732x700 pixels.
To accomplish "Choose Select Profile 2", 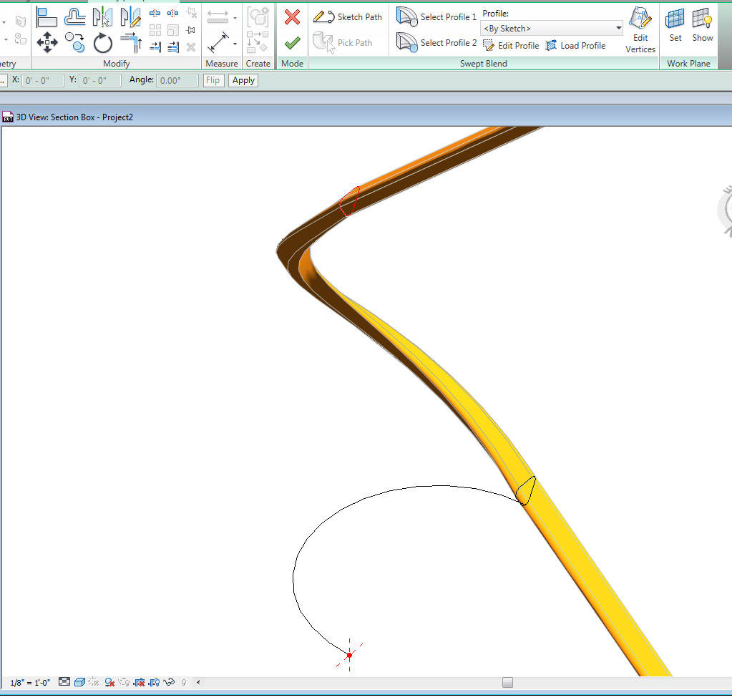I will tap(436, 42).
